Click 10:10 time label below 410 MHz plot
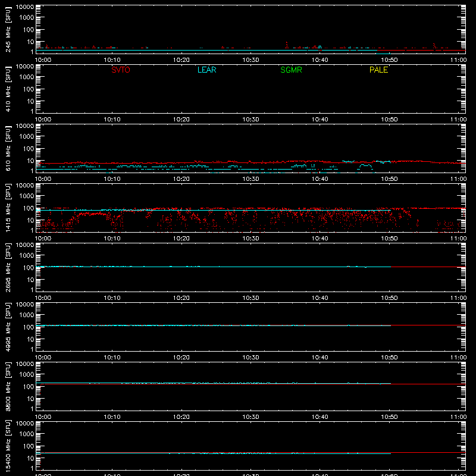Viewport: 476px width, 476px height. coord(112,120)
